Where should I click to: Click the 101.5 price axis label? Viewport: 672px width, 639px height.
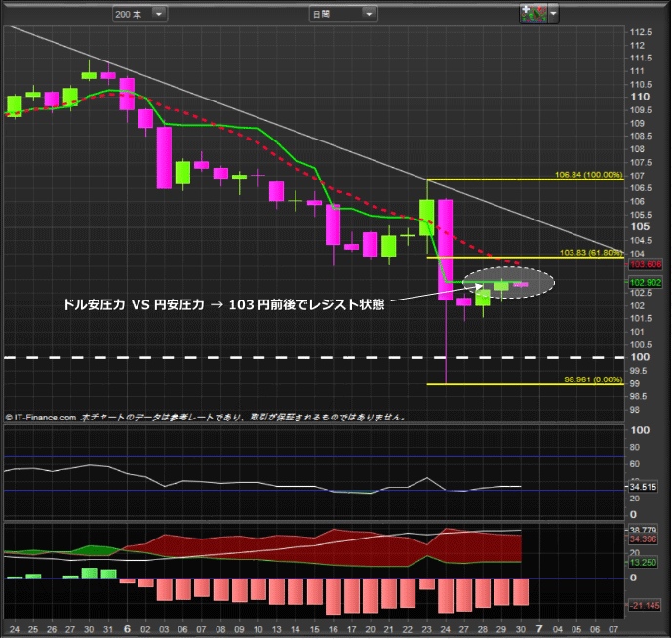pos(641,318)
